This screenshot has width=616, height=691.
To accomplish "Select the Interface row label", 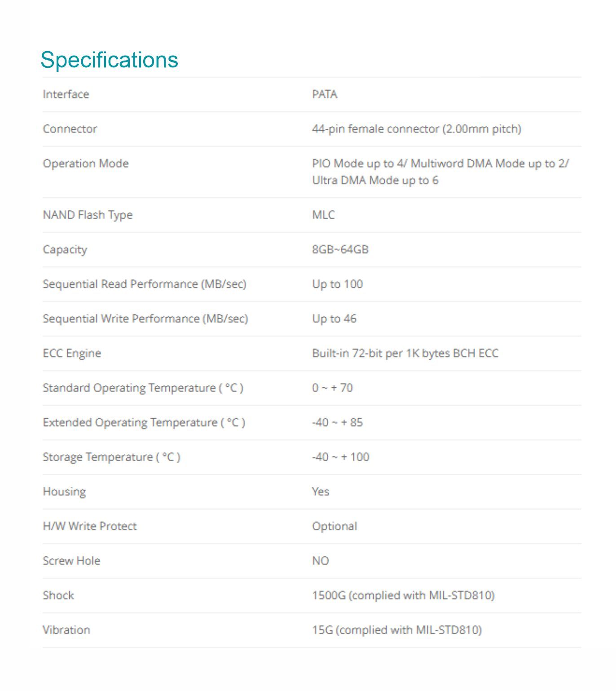I will 66,94.
